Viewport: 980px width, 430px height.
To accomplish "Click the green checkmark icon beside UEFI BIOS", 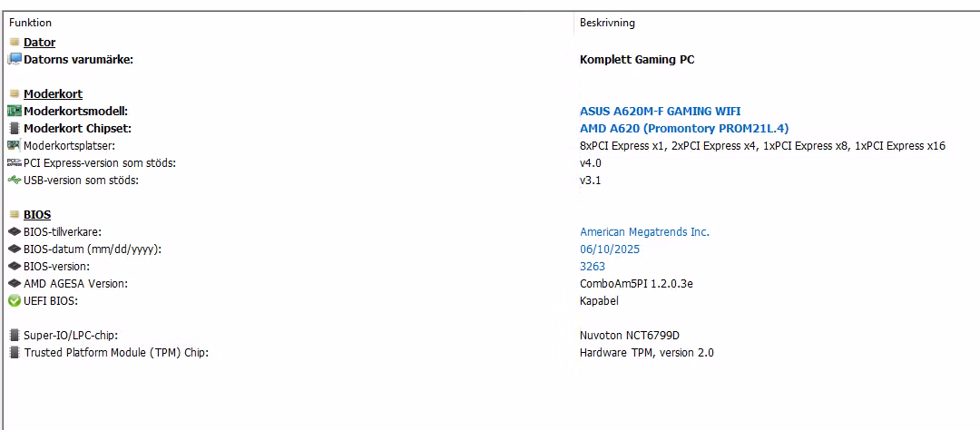I will [15, 301].
